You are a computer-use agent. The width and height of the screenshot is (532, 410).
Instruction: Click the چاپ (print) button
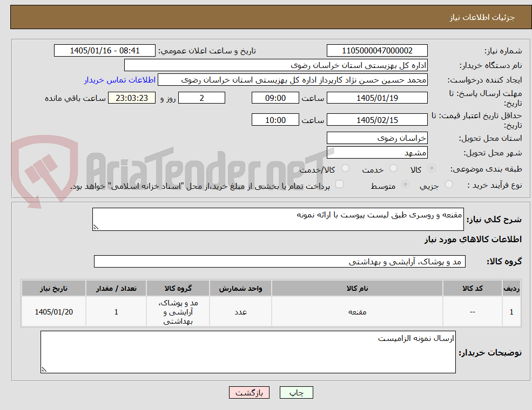(296, 392)
